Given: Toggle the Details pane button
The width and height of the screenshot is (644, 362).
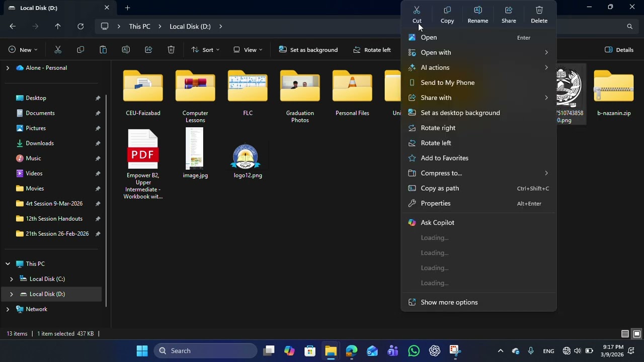Looking at the screenshot, I should click(x=619, y=50).
